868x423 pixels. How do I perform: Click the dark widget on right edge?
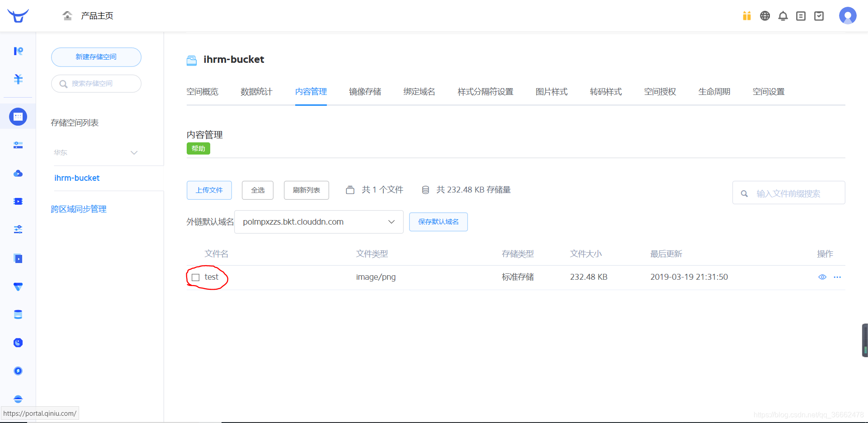(865, 340)
